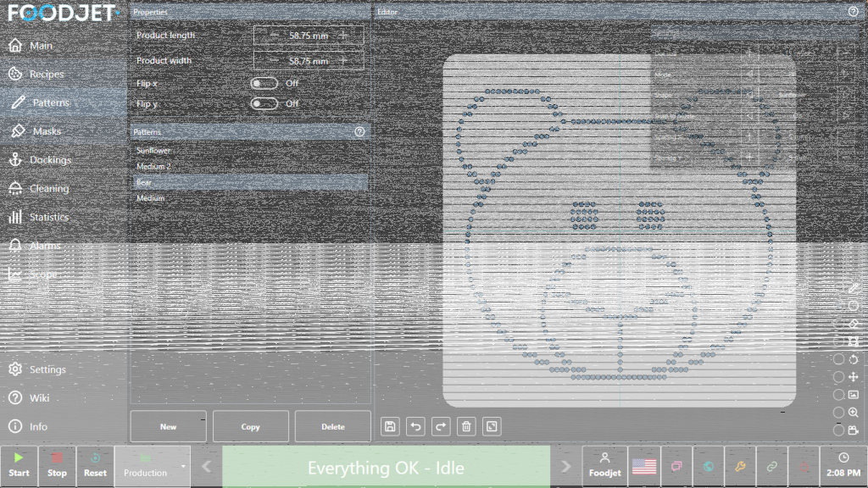The image size is (868, 488).
Task: Enable radio button beside camera tool
Action: [838, 430]
